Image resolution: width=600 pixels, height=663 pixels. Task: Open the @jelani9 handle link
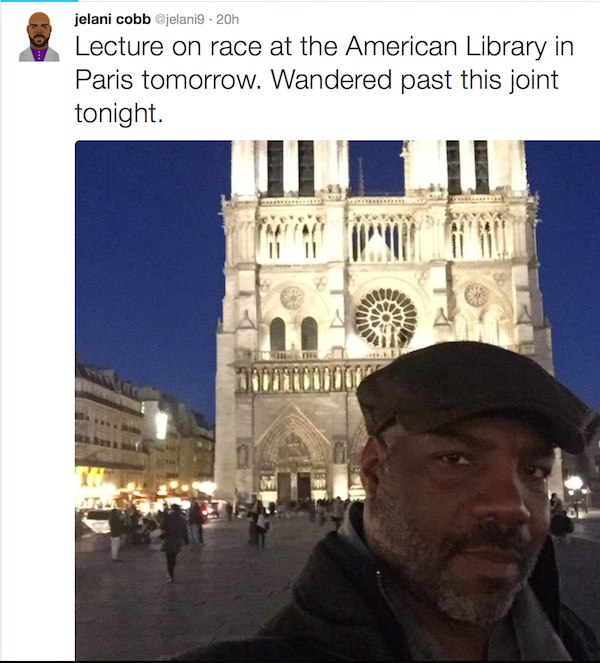coord(180,19)
